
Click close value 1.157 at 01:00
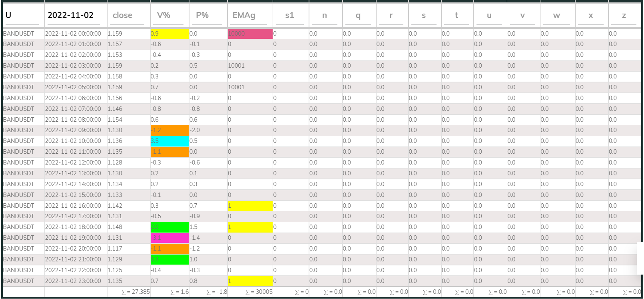point(129,44)
